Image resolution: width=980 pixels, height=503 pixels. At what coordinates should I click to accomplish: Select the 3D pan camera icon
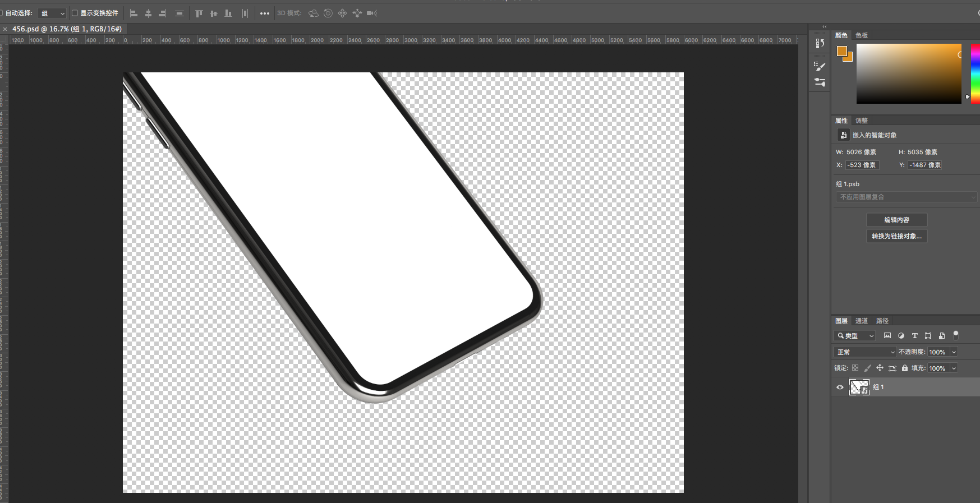tap(342, 13)
